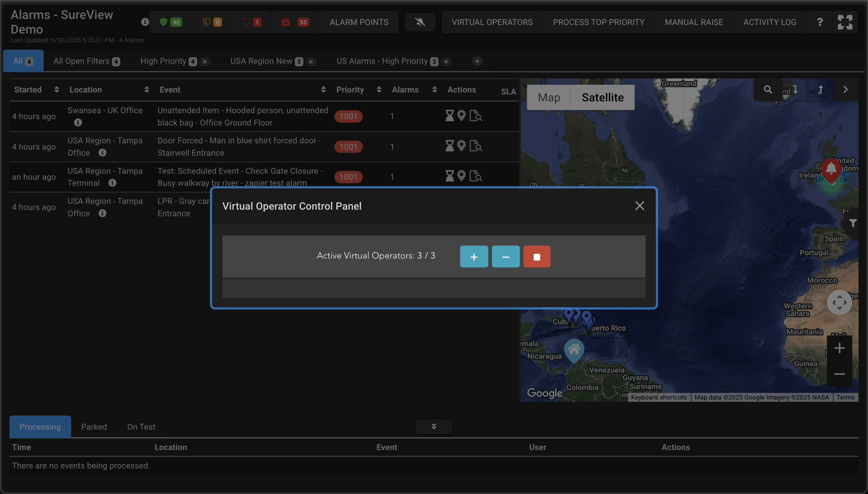Viewport: 868px width, 494px height.
Task: Open Virtual Operators
Action: click(492, 22)
